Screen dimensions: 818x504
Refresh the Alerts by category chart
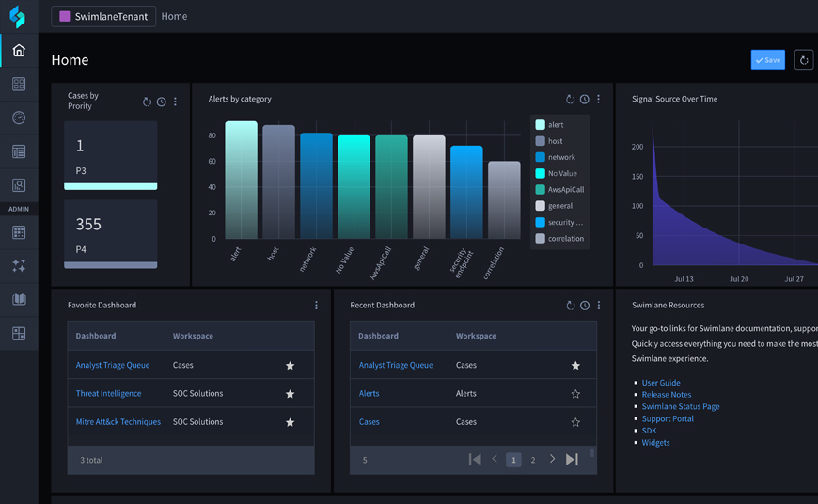(570, 99)
